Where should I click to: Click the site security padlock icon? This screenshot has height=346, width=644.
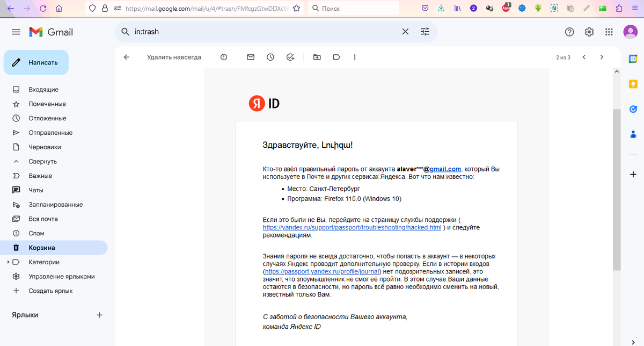104,9
